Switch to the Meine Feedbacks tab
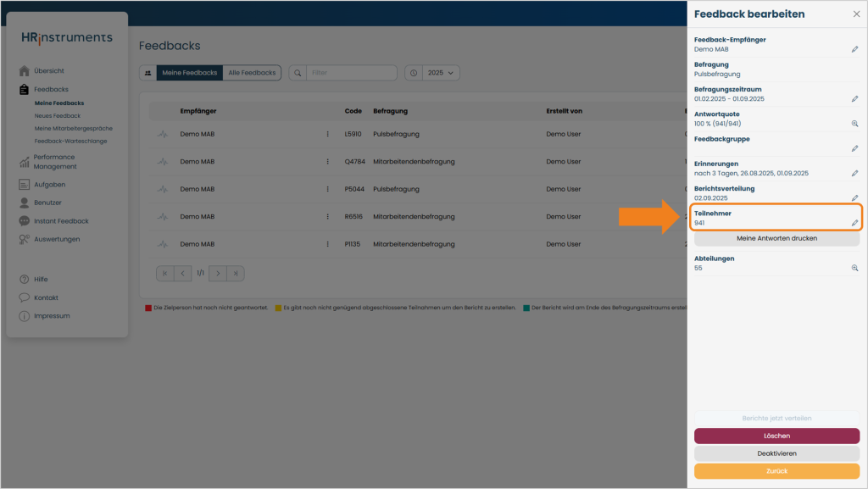This screenshot has height=489, width=868. tap(189, 73)
